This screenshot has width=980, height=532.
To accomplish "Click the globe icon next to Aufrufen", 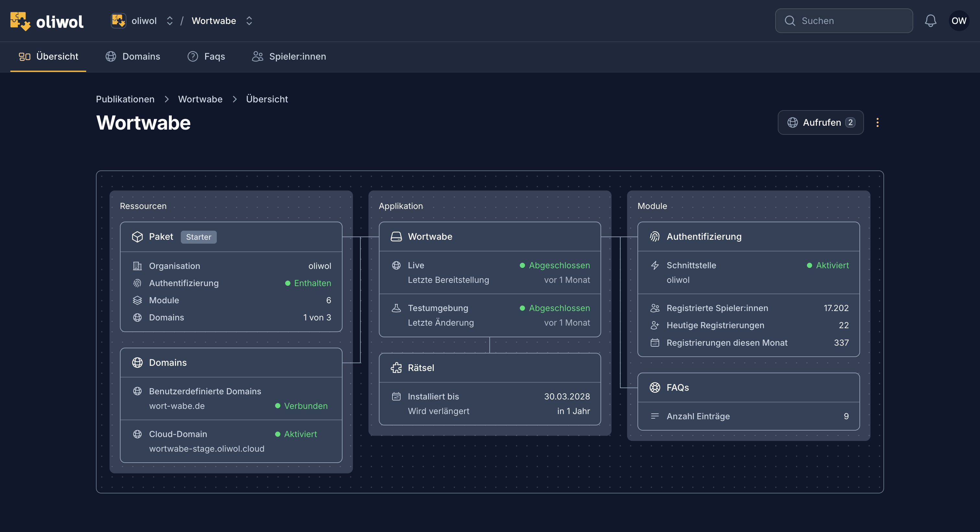I will tap(792, 122).
